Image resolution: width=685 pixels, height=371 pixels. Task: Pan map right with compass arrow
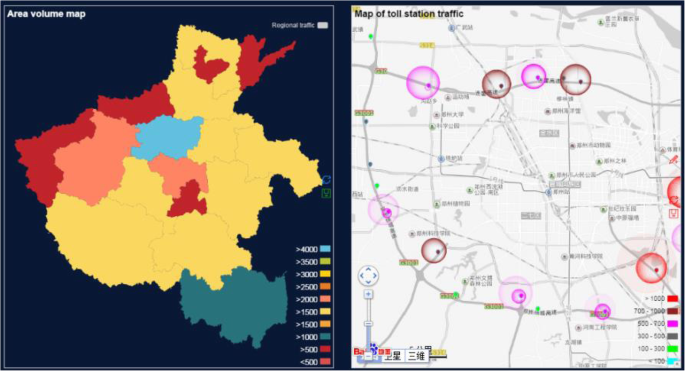click(x=374, y=276)
